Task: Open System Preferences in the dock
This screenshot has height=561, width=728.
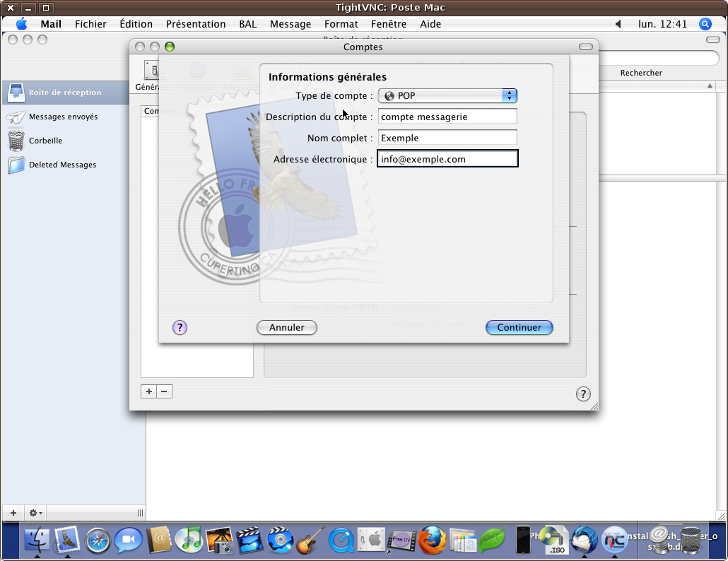Action: click(372, 540)
